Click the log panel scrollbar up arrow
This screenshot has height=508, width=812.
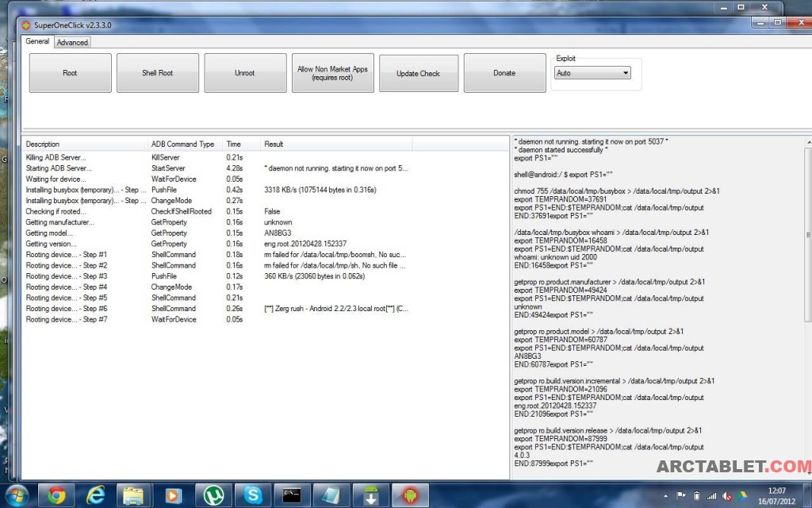click(x=808, y=142)
